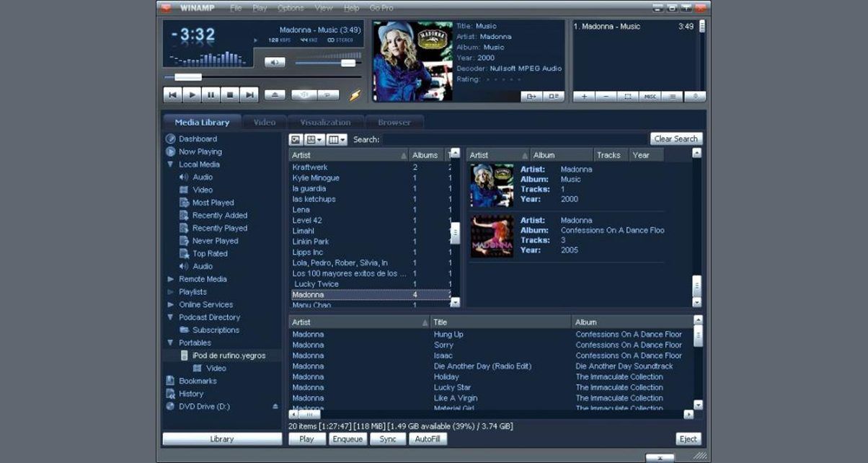
Task: Open Bookmarks in the sidebar
Action: pos(198,382)
